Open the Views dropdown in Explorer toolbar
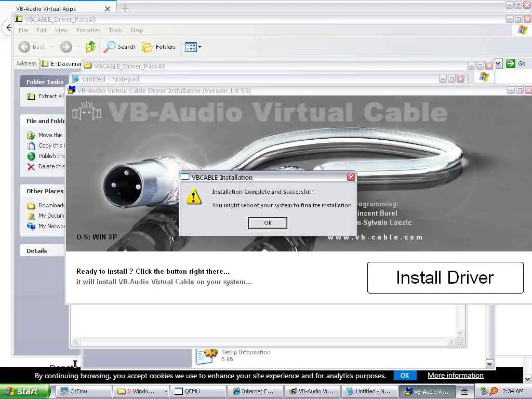Screen dimensions: 532x399 193,47
